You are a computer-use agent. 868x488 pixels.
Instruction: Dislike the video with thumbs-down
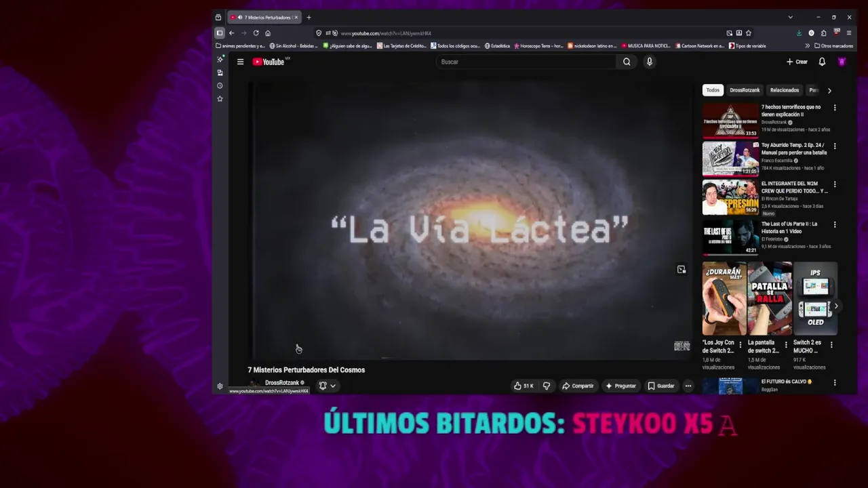[547, 386]
